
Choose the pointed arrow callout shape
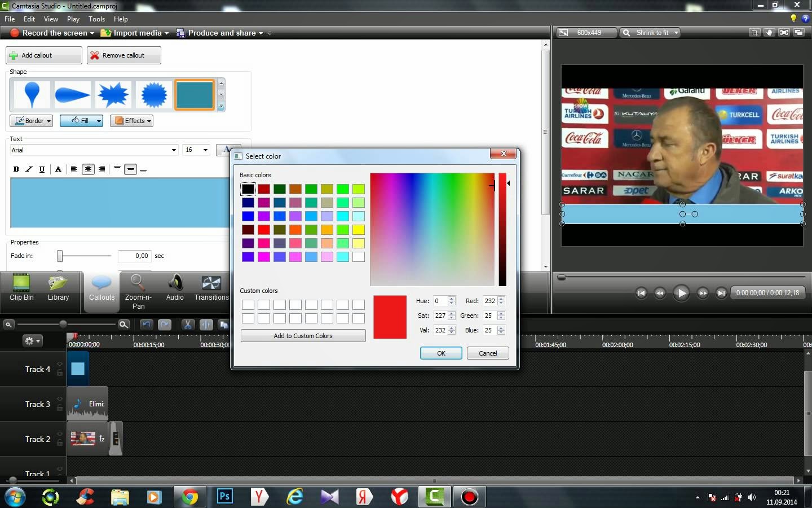tap(72, 94)
